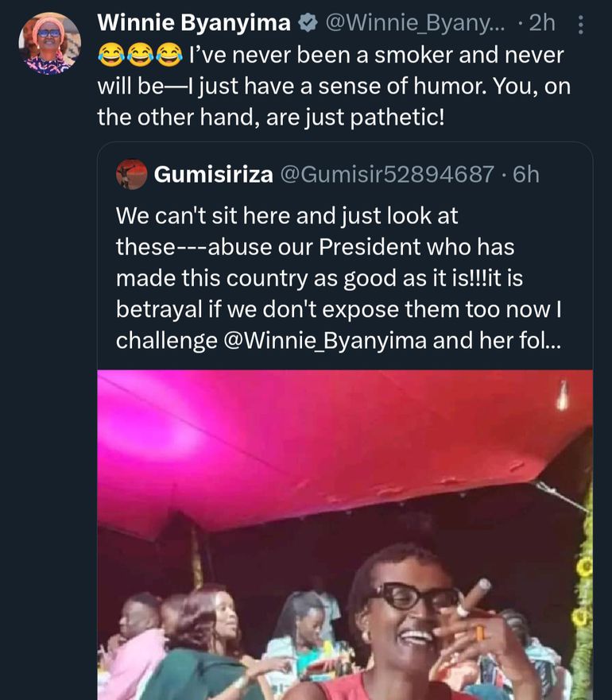Click the blue verified badge
612x700 pixels.
tap(307, 24)
